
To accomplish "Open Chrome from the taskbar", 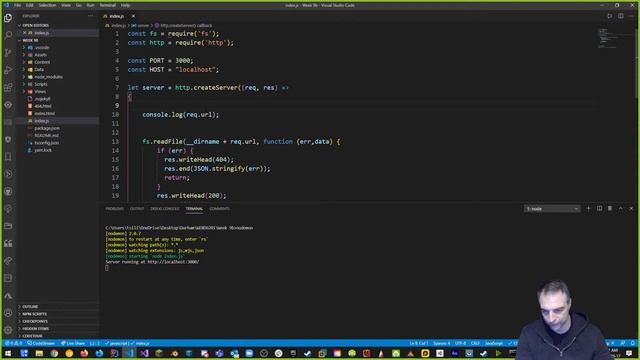I will click(x=54, y=353).
